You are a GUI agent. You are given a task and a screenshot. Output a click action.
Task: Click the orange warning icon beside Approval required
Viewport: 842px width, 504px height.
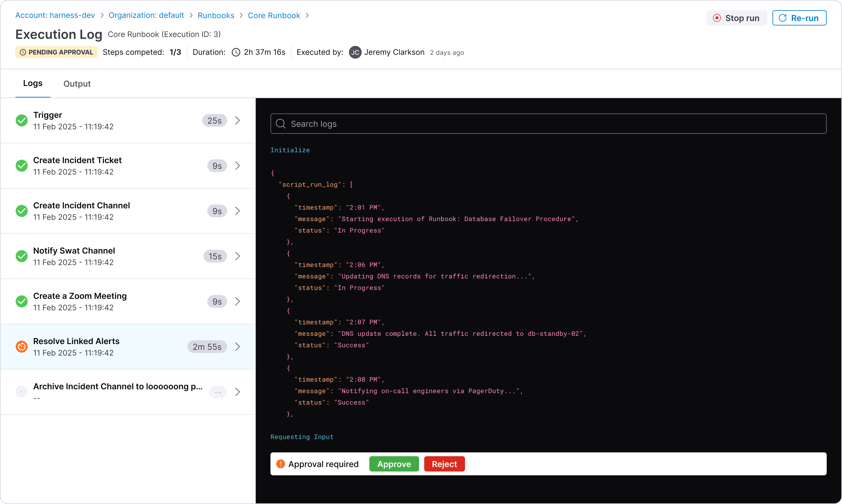point(280,464)
